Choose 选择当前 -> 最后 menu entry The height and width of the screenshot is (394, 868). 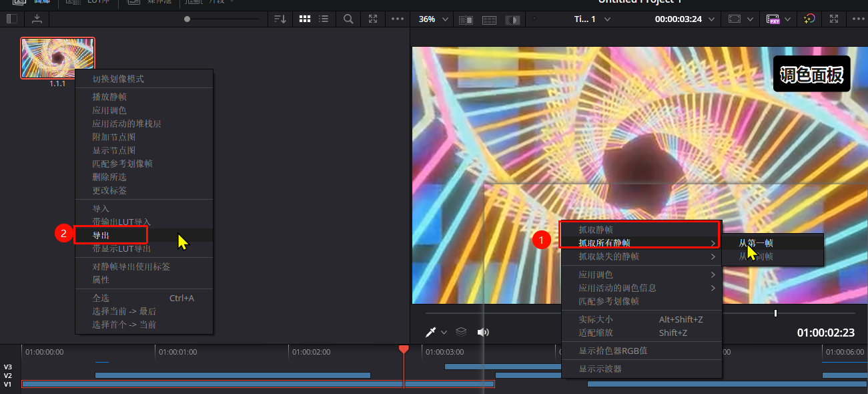(x=124, y=311)
